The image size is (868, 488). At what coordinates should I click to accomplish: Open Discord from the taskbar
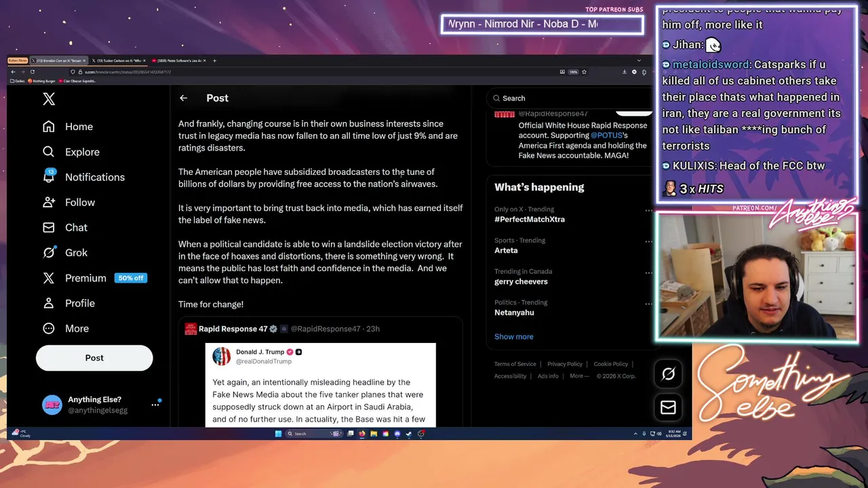[397, 434]
